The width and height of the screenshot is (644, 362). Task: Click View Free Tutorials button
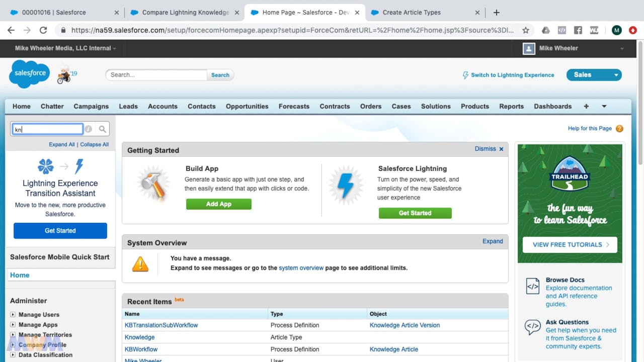(570, 245)
